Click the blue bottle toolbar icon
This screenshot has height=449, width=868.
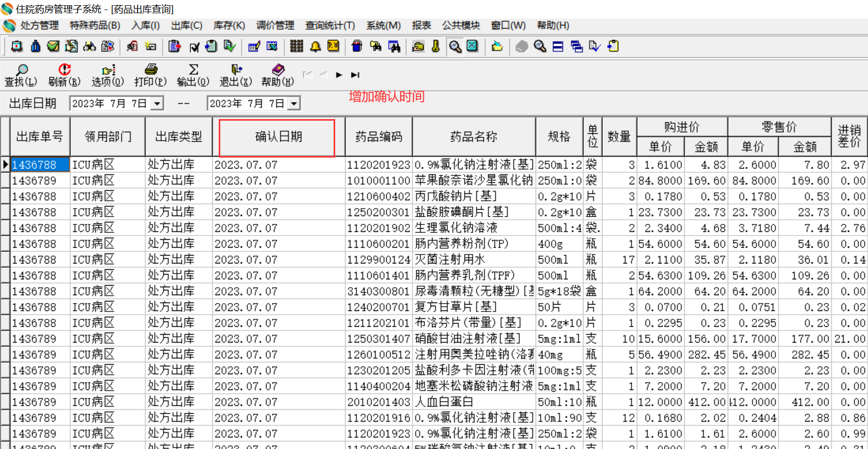(x=35, y=46)
